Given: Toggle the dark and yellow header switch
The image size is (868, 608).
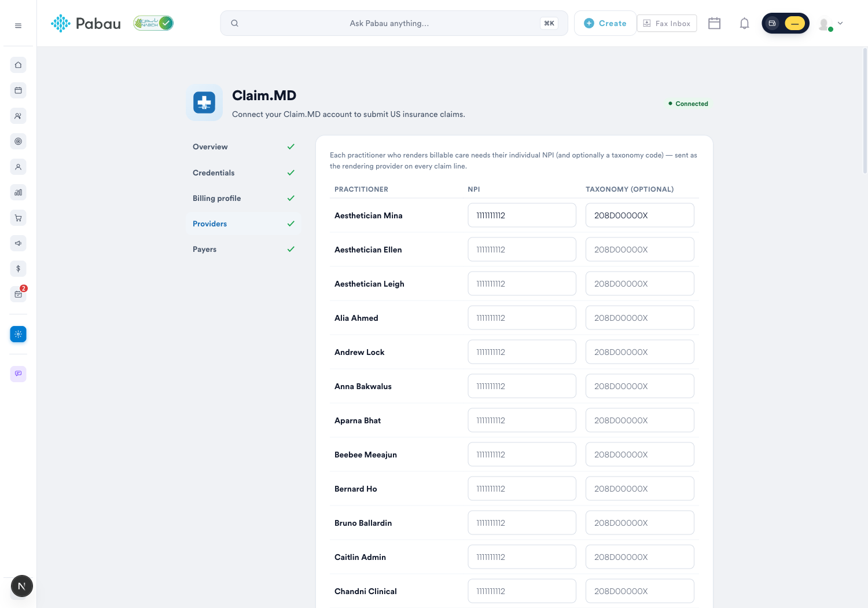Looking at the screenshot, I should [785, 23].
